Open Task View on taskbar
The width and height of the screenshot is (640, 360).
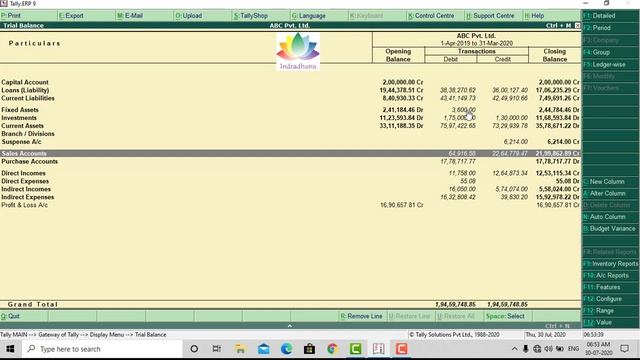point(217,349)
